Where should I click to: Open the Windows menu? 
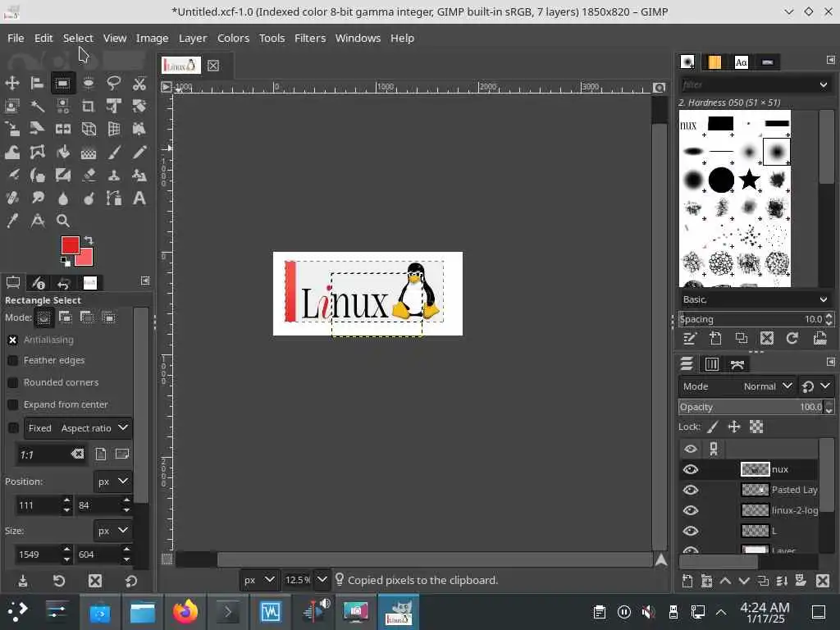[x=358, y=38]
